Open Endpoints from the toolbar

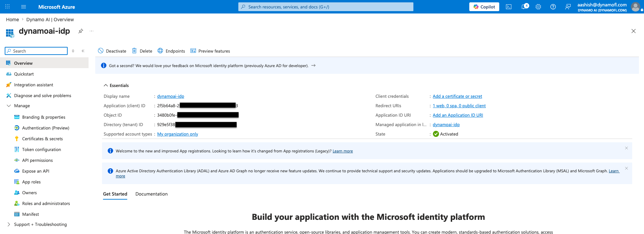pos(171,51)
